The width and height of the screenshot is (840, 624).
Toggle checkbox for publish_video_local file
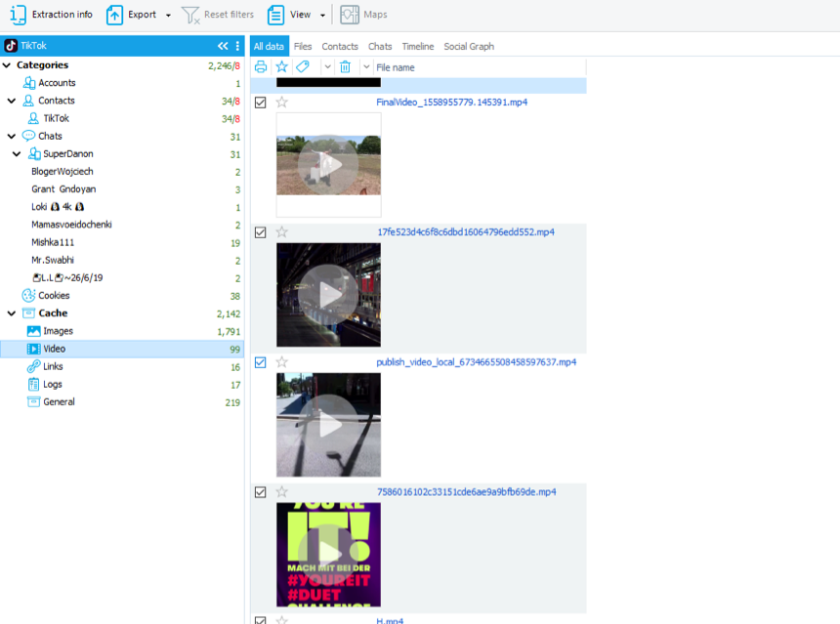[x=261, y=362]
